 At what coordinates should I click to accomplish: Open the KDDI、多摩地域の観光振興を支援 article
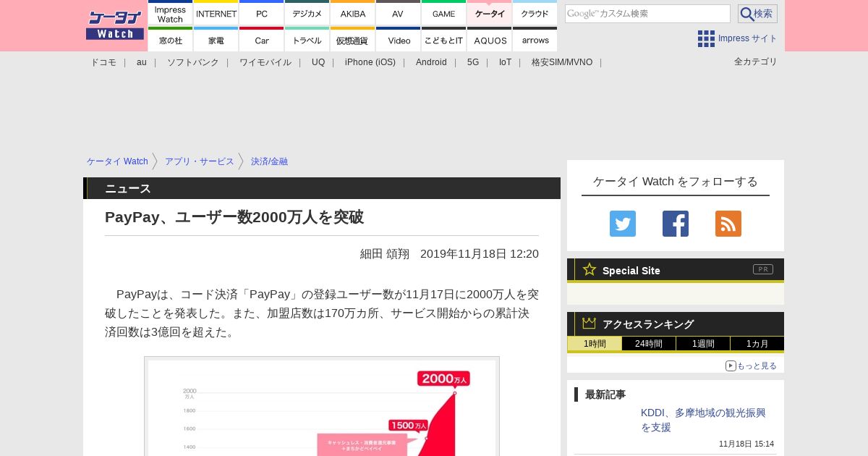pyautogui.click(x=703, y=420)
